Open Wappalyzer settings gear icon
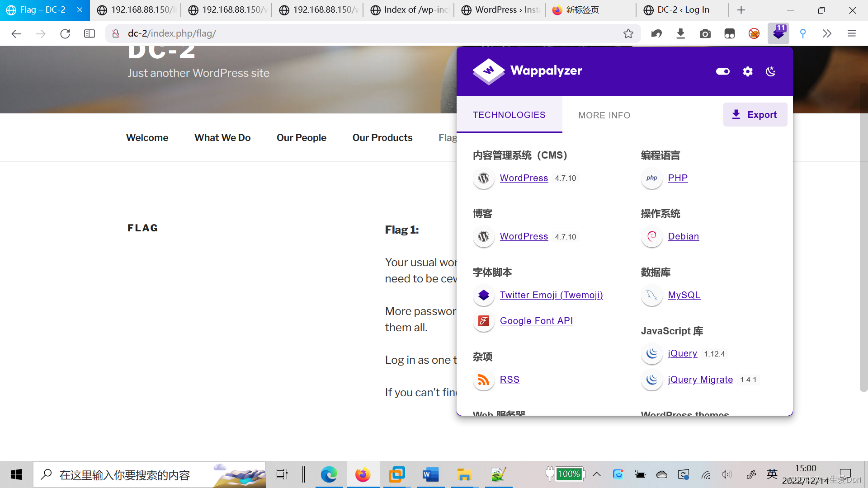868x488 pixels. 748,71
